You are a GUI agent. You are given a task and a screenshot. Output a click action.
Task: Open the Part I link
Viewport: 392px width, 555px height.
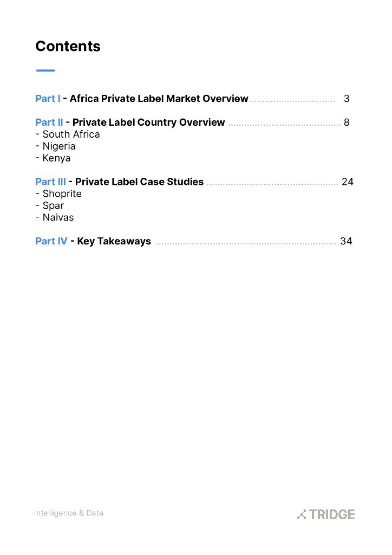48,99
